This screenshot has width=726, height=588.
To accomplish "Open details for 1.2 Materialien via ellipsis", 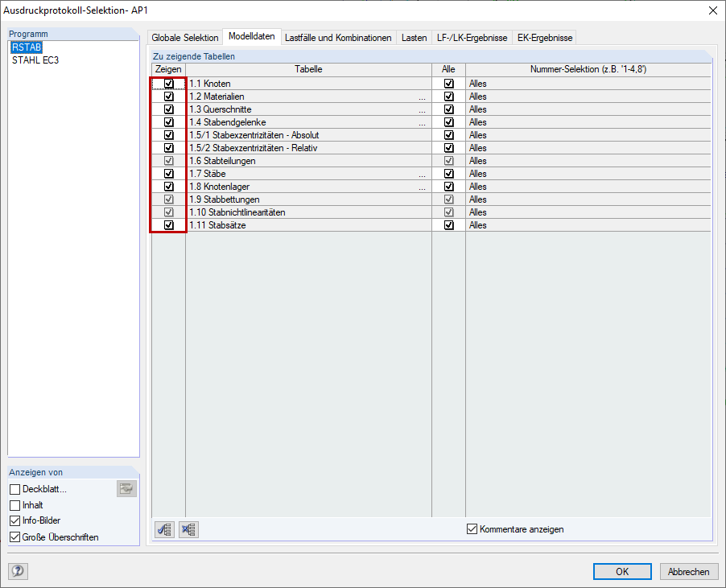I will [x=424, y=96].
